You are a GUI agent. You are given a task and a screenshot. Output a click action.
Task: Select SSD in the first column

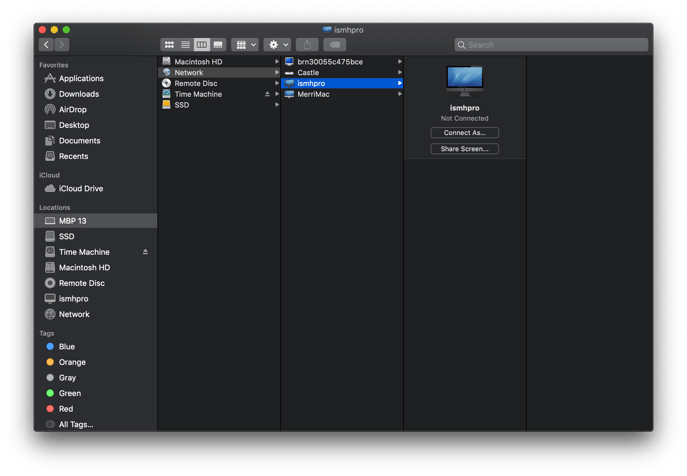219,105
